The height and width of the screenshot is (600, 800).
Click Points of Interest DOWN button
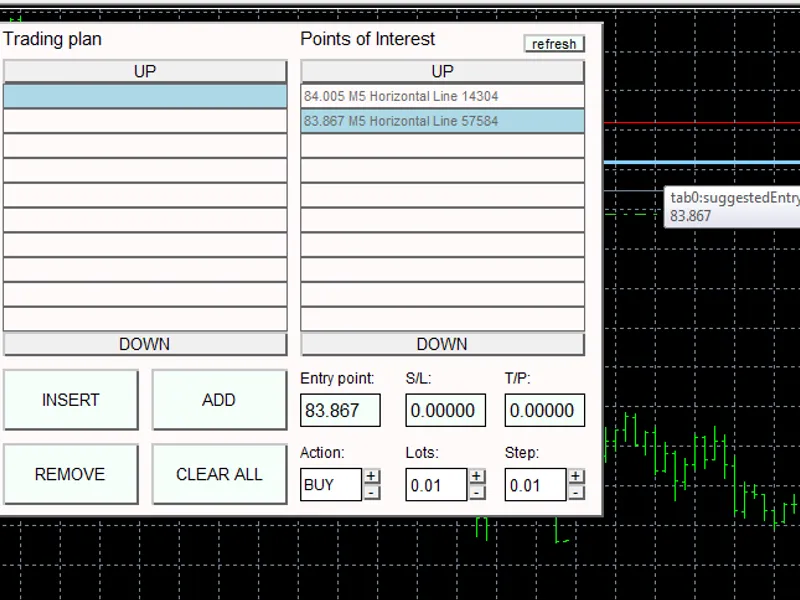(442, 344)
